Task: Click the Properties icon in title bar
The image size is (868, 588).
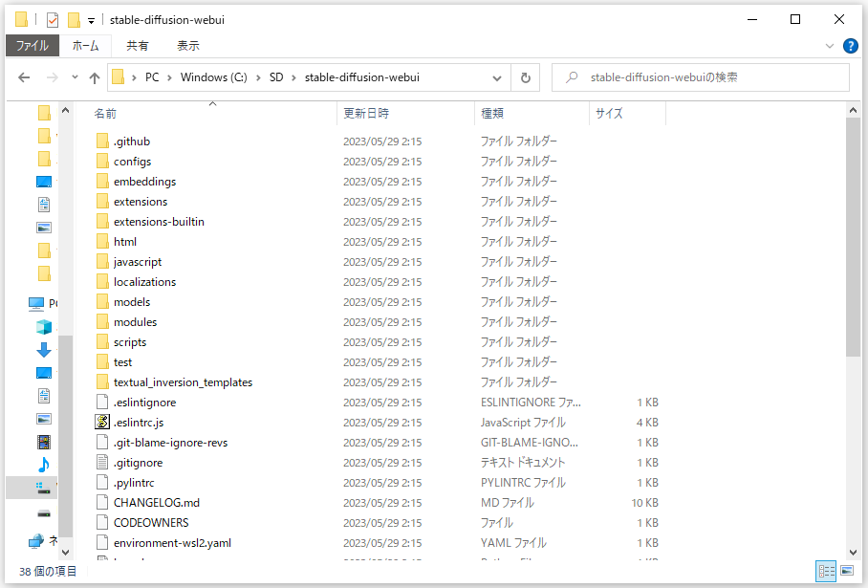Action: point(52,20)
